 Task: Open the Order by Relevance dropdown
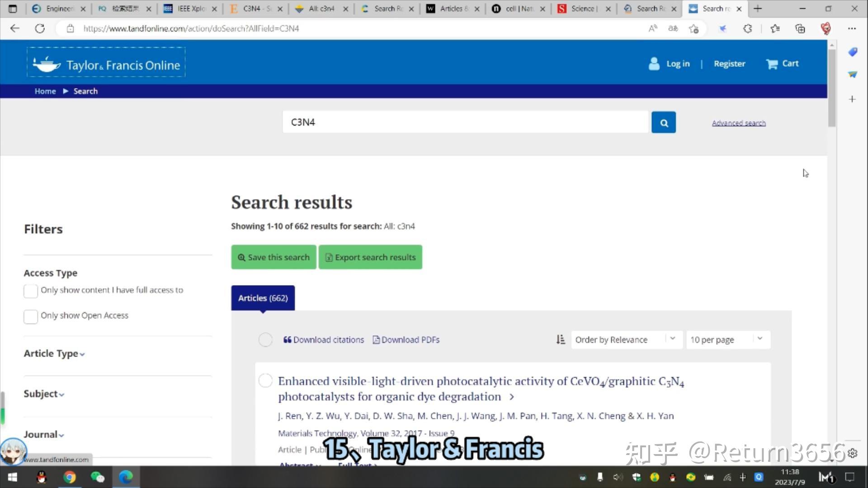pos(626,339)
